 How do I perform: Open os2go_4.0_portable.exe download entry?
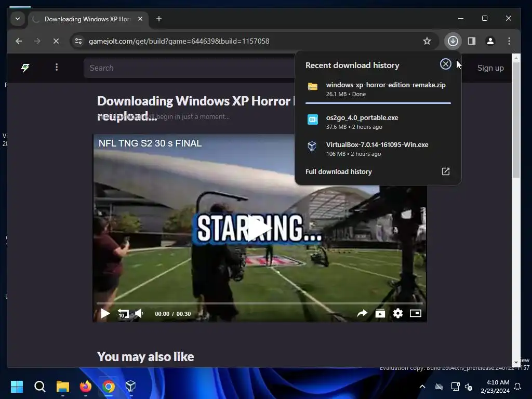click(x=378, y=122)
